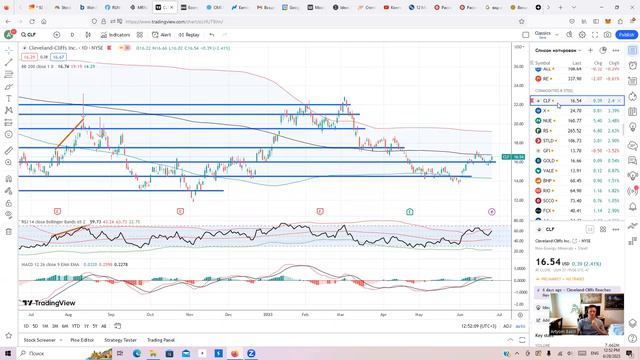Open the USD currency dropdown on price axis

pyautogui.click(x=520, y=47)
